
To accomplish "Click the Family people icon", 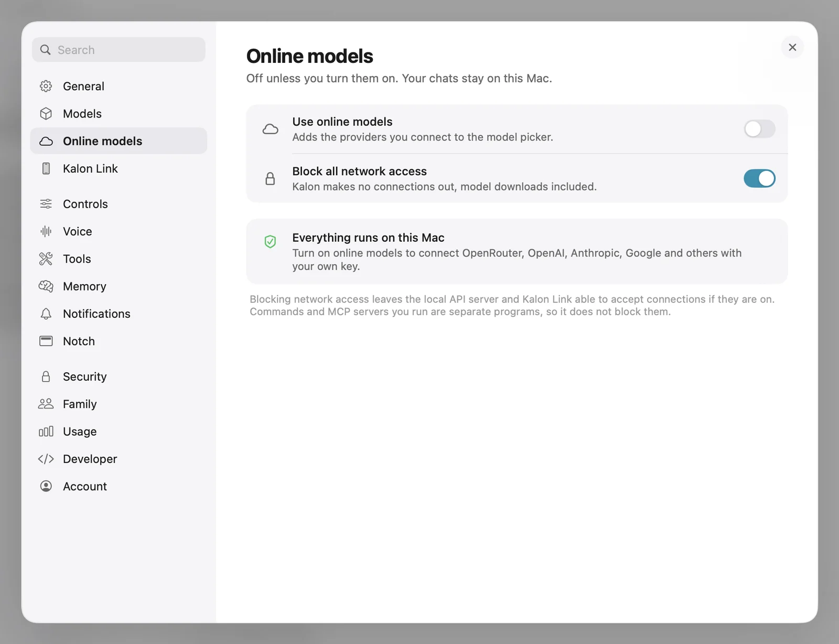I will click(46, 404).
